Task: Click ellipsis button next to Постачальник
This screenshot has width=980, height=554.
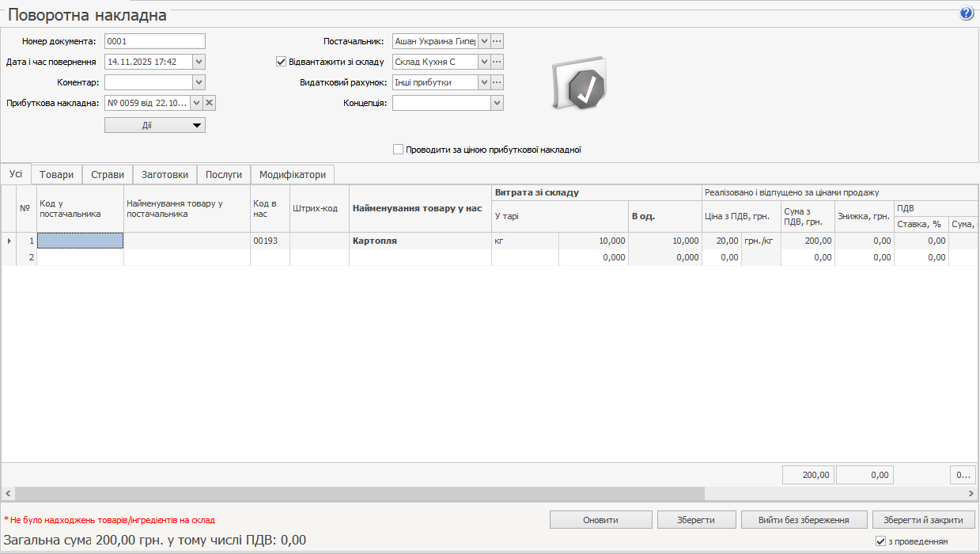Action: click(498, 41)
